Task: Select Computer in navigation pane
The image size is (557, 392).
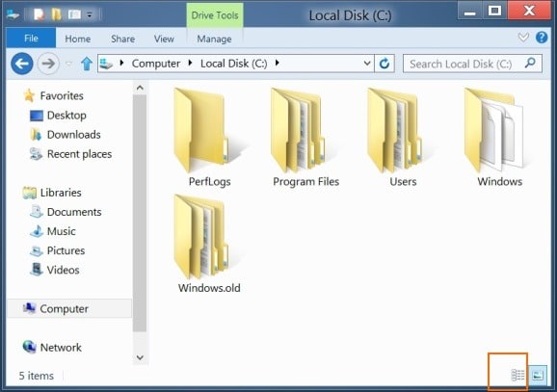Action: click(69, 308)
